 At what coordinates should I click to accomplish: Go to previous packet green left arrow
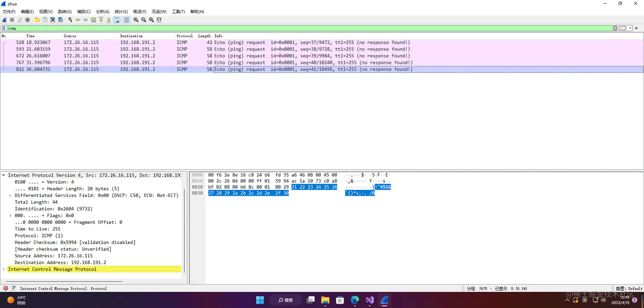(x=78, y=20)
